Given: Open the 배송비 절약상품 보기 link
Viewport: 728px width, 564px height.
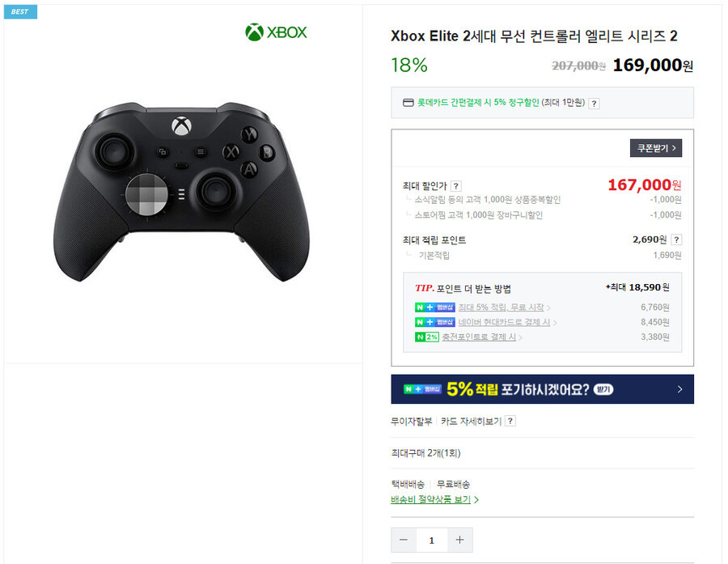Looking at the screenshot, I should pos(434,500).
